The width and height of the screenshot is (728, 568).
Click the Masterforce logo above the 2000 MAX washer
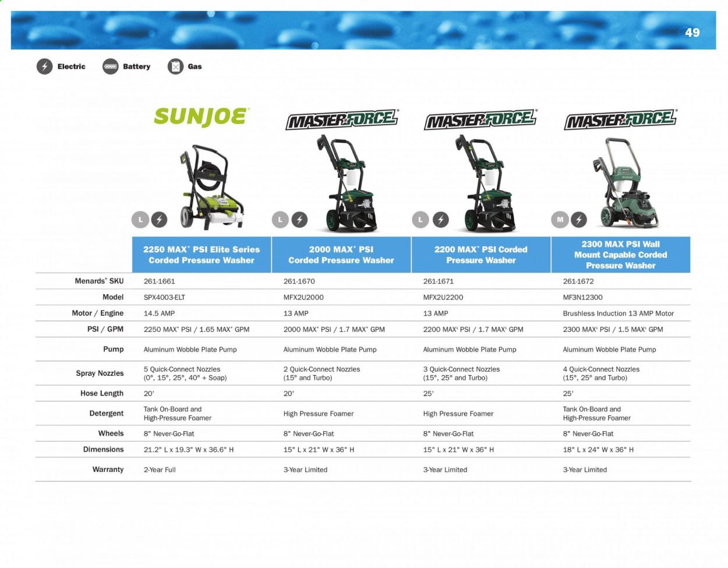342,119
